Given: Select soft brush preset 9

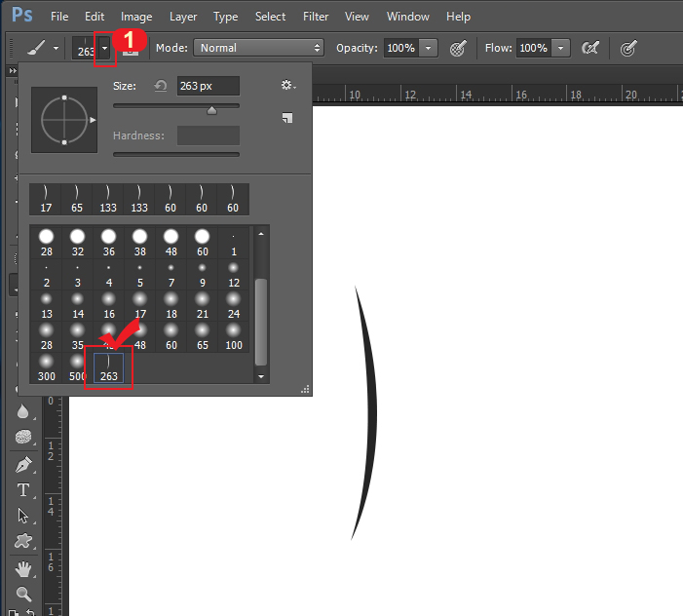Looking at the screenshot, I should 202,274.
